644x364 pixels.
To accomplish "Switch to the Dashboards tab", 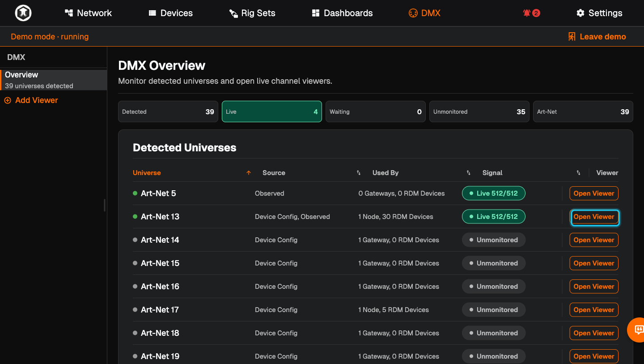I will click(342, 13).
